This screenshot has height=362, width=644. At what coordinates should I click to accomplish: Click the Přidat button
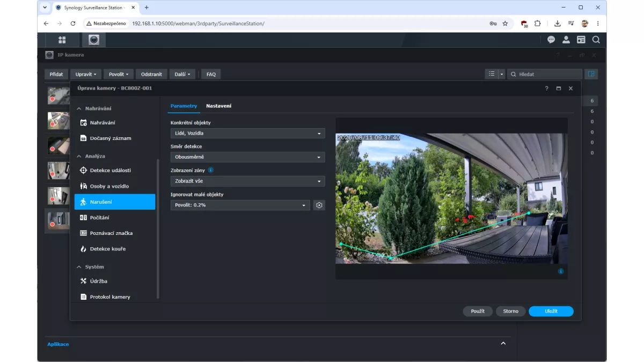(x=56, y=75)
